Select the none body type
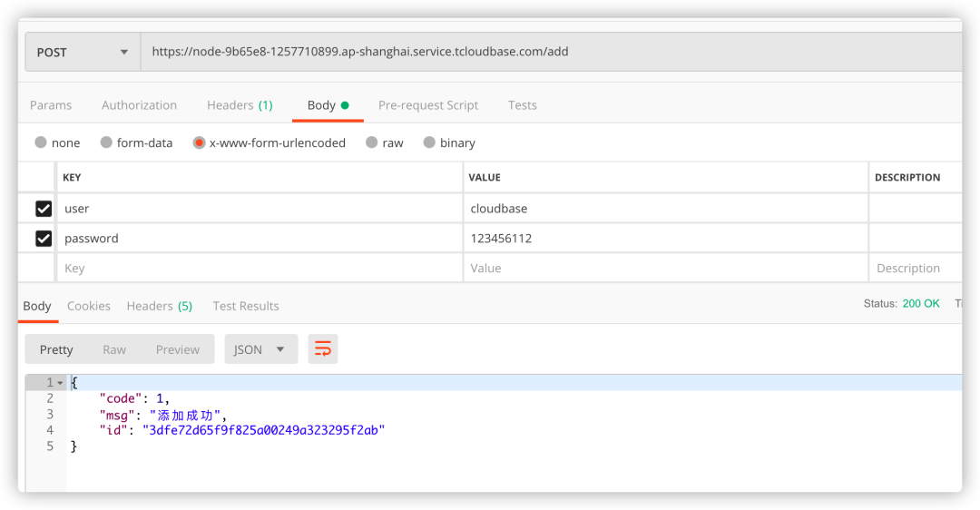The width and height of the screenshot is (980, 510). [x=57, y=142]
